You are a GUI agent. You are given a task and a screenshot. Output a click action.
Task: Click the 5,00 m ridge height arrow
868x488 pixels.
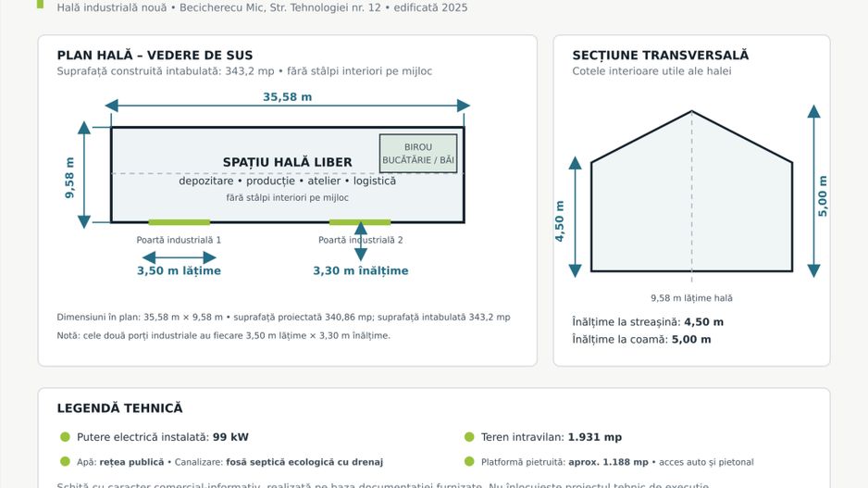[x=813, y=191]
